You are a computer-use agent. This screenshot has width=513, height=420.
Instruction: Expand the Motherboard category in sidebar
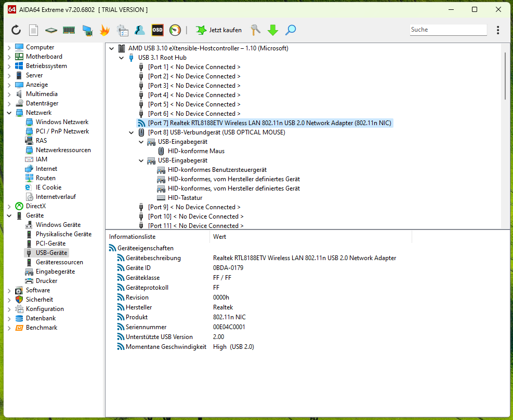point(9,57)
